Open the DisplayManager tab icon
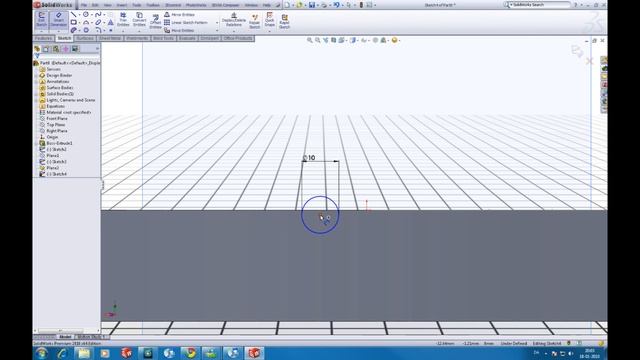The height and width of the screenshot is (360, 640). point(75,49)
